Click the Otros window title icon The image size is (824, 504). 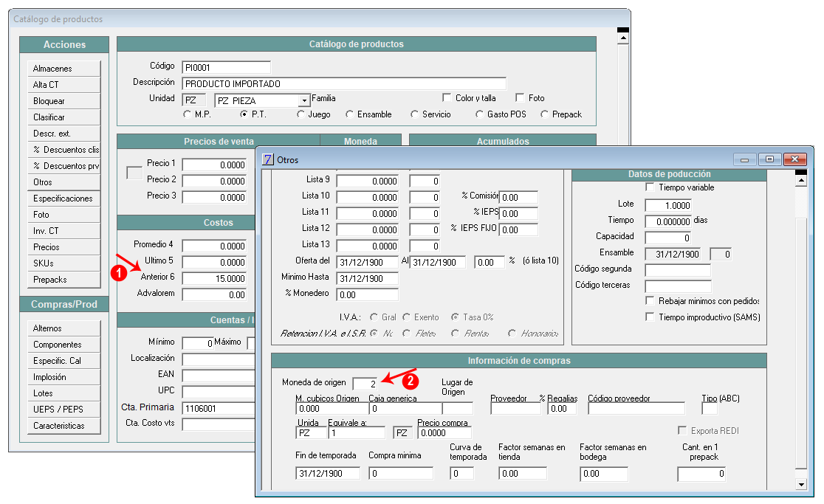(x=268, y=159)
